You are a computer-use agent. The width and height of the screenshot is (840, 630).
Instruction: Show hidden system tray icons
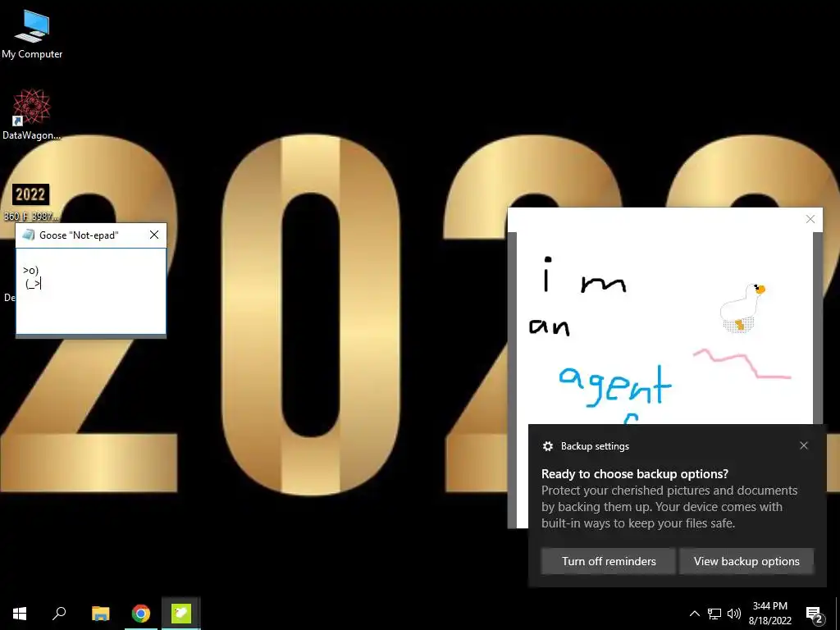pyautogui.click(x=694, y=614)
